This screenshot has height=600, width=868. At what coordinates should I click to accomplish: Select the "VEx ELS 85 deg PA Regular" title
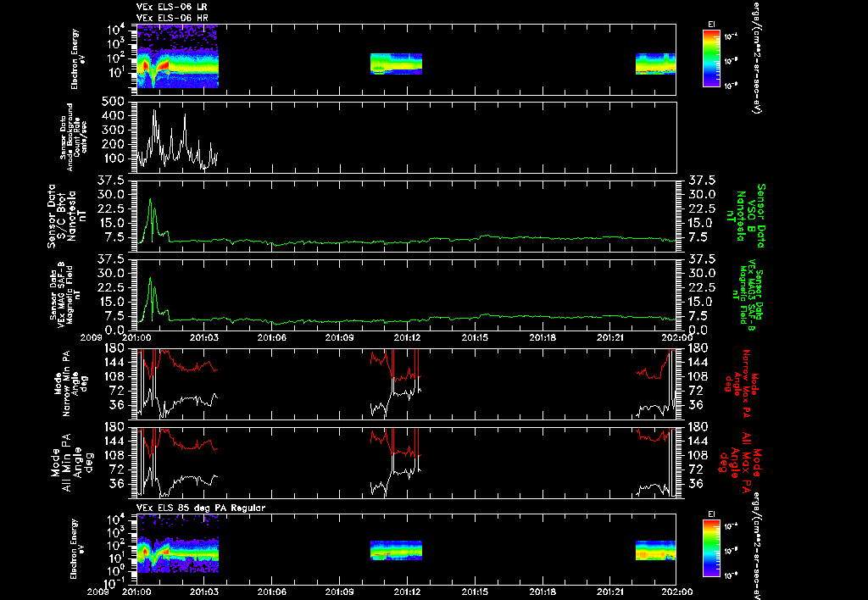tap(201, 508)
